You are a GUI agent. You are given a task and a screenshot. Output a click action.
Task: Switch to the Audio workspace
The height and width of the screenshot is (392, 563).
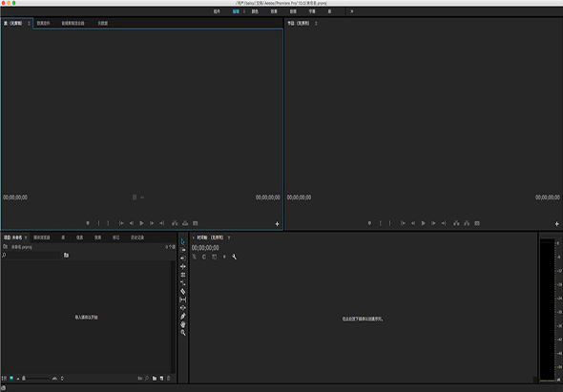293,11
